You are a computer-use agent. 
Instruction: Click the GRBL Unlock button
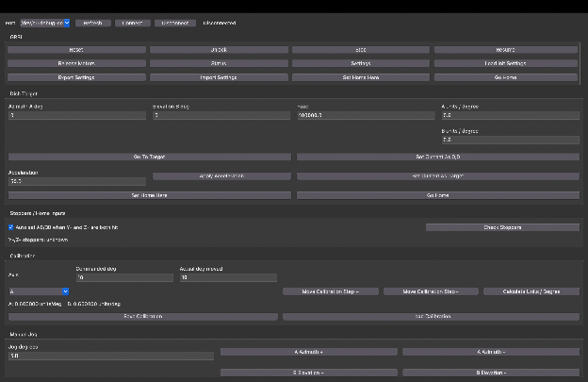(219, 50)
